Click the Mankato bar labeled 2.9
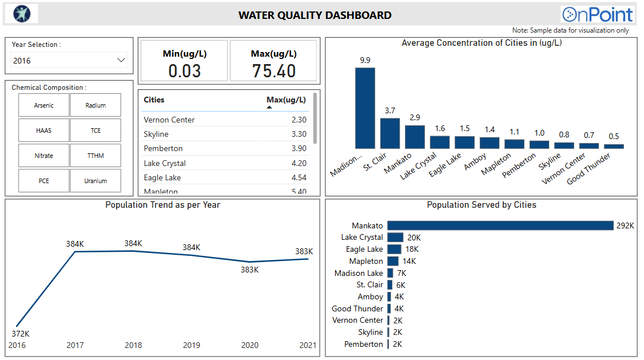Image resolution: width=644 pixels, height=360 pixels. coord(415,137)
